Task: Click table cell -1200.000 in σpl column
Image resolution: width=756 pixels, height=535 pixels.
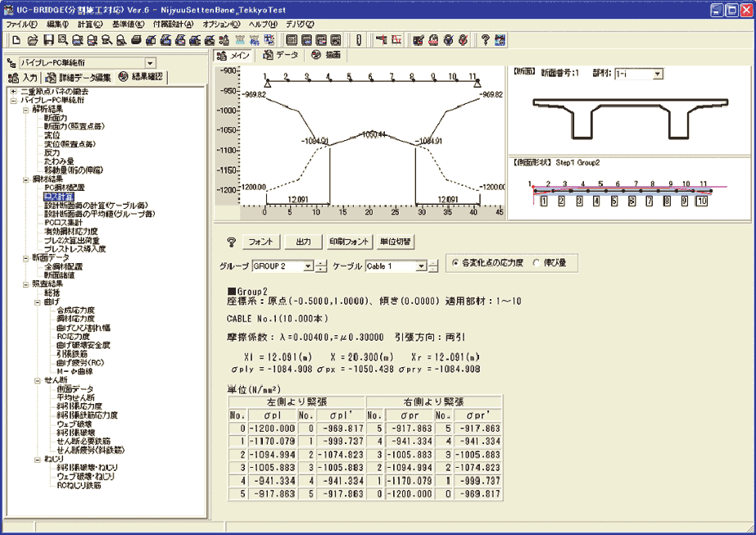Action: [272, 428]
